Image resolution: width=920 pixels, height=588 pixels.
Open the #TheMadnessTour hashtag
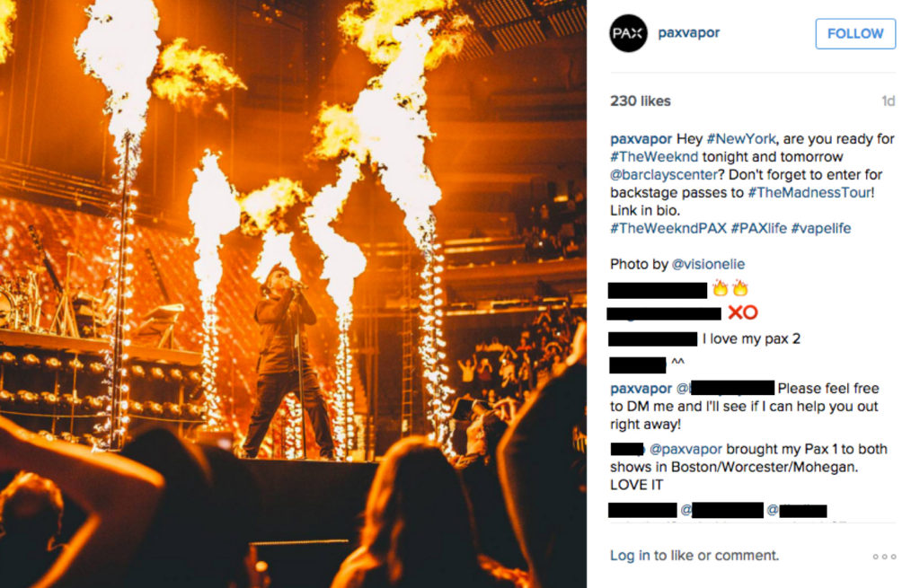(809, 192)
